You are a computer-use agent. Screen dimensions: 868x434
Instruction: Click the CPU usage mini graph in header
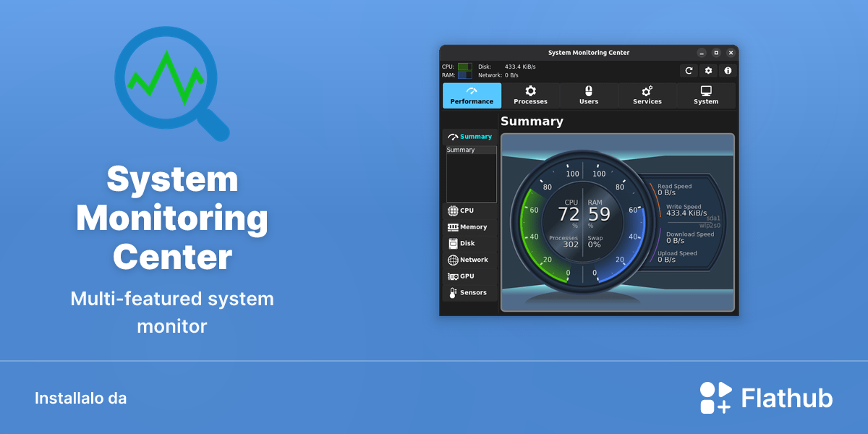point(464,67)
